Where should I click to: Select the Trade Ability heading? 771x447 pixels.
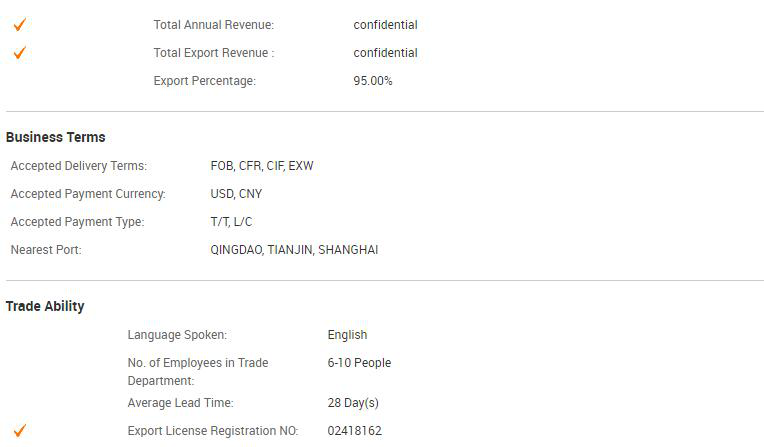tap(45, 306)
